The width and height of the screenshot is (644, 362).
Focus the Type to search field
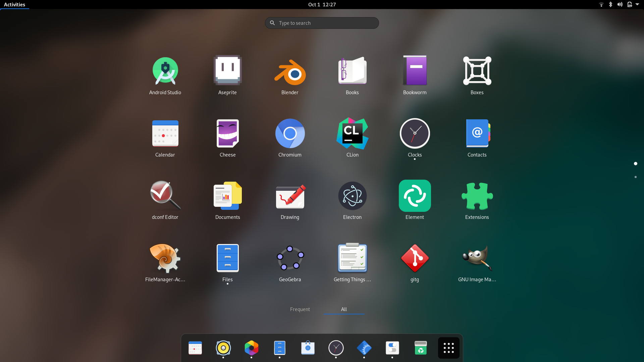(x=322, y=23)
